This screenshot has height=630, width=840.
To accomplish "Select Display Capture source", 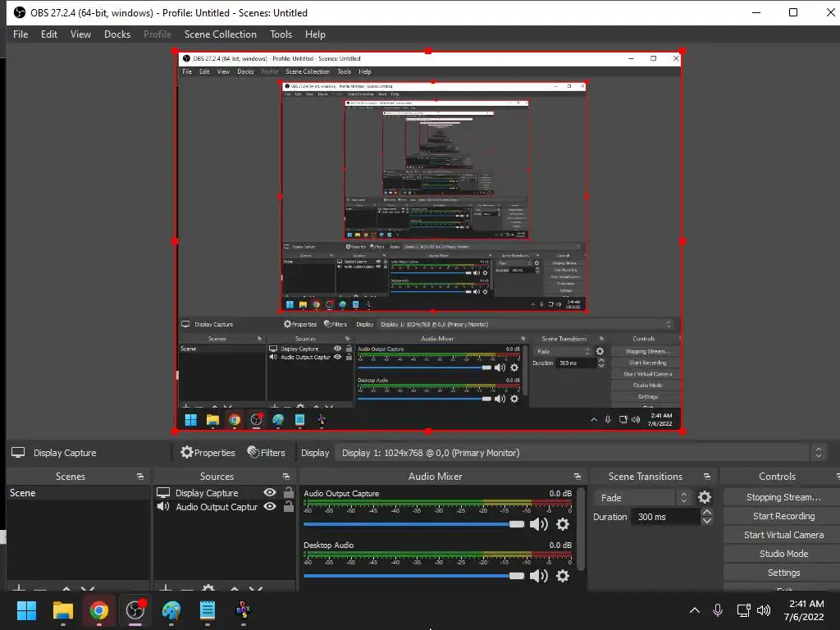I will click(207, 493).
